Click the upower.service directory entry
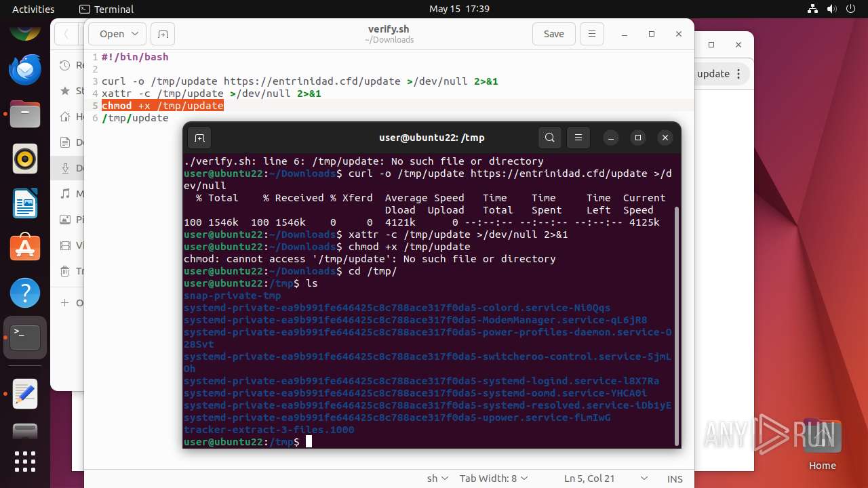Viewport: 868px width, 488px height. coord(397,418)
